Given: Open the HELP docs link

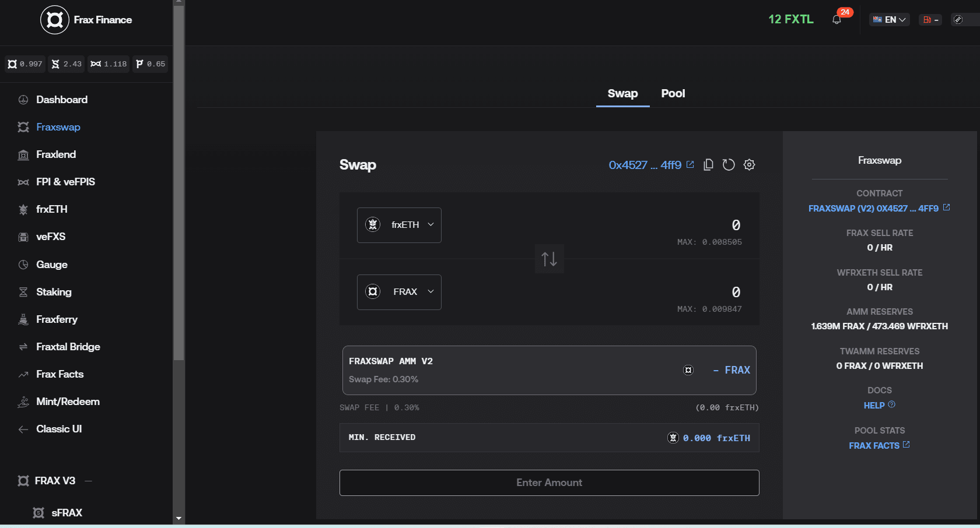Looking at the screenshot, I should click(879, 405).
